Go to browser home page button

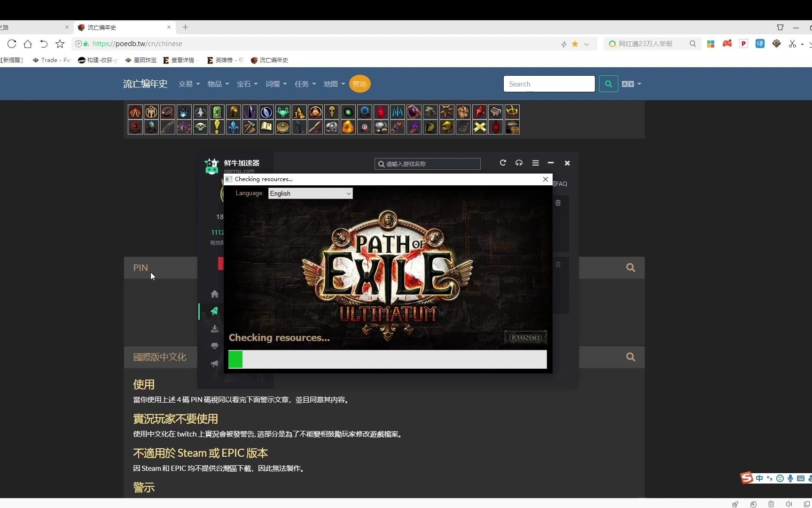point(28,44)
